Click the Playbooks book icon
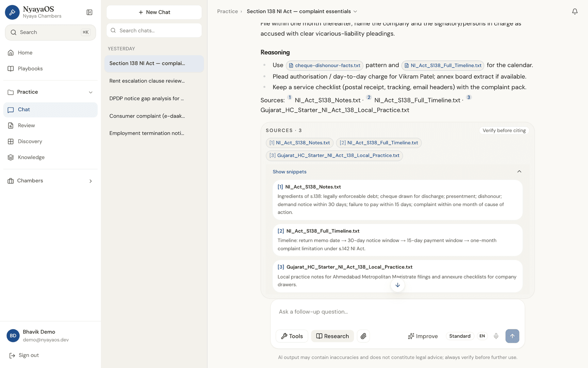Screen dimensions: 588x368 (x=11, y=69)
